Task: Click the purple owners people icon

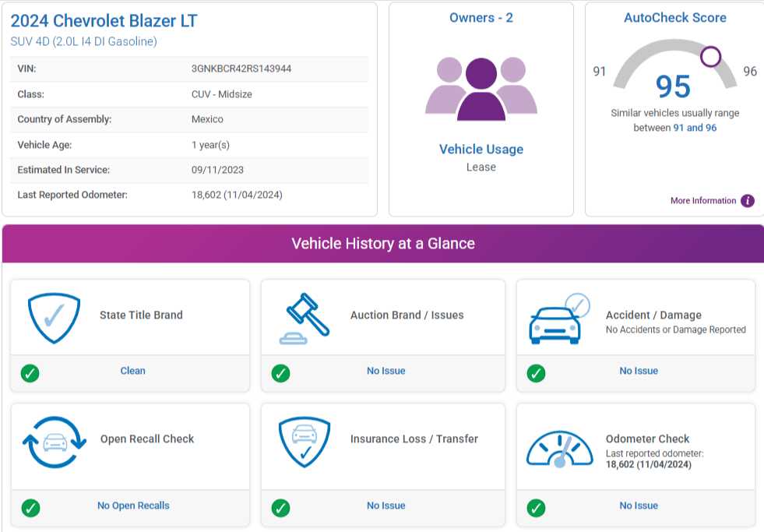Action: pos(481,90)
